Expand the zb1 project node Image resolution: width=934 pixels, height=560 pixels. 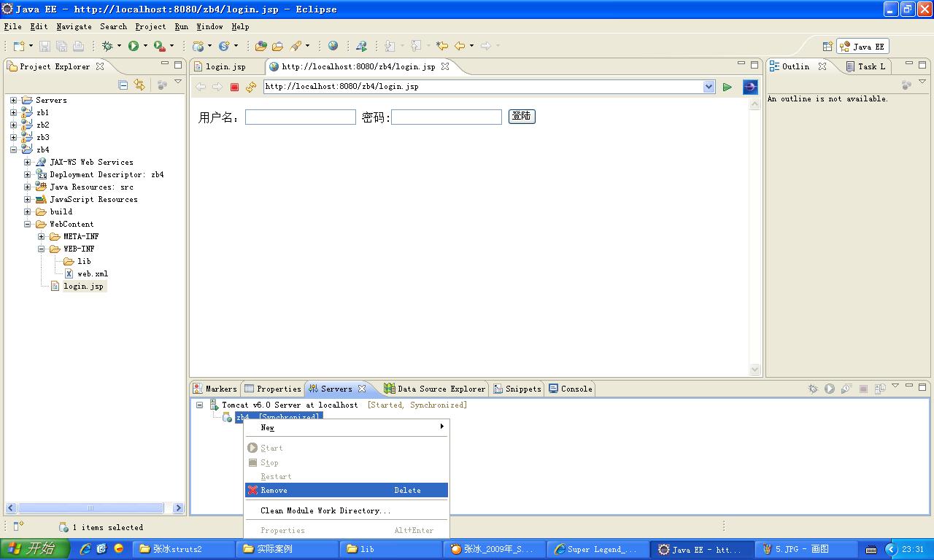coord(13,112)
